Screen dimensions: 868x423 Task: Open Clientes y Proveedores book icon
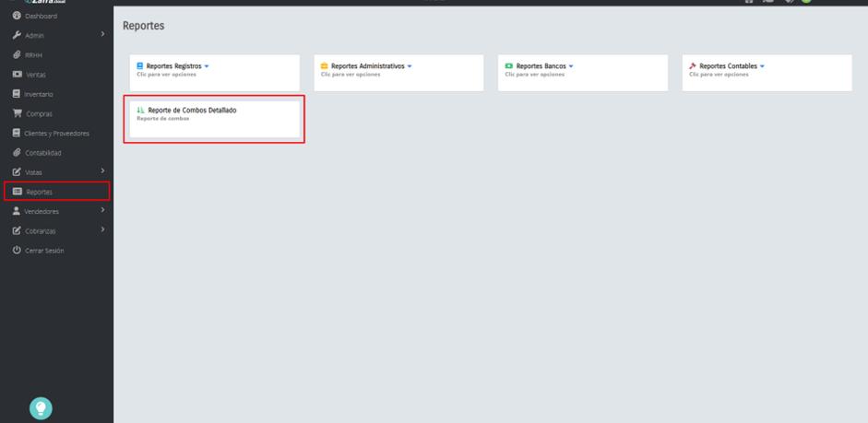(x=17, y=134)
